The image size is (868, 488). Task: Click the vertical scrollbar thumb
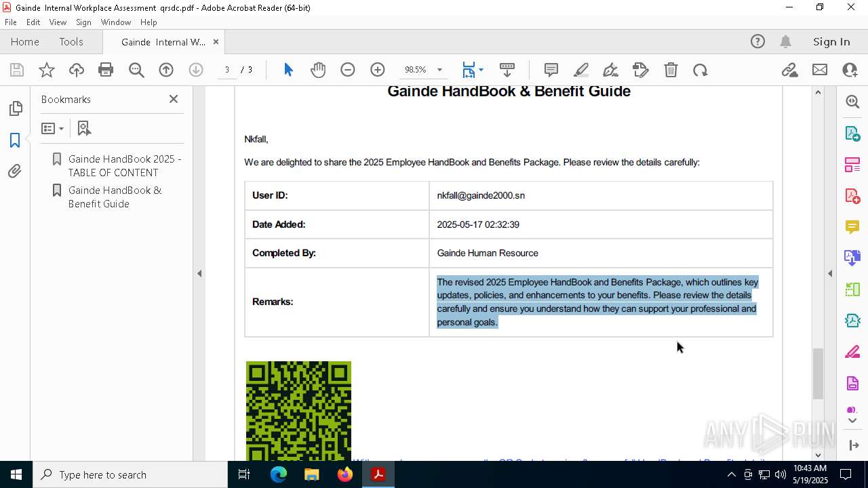tap(818, 373)
